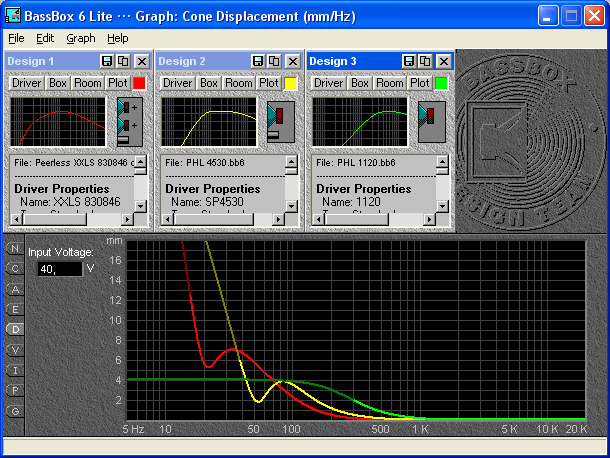Click the Plot button in Design 1
610x458 pixels.
point(117,83)
